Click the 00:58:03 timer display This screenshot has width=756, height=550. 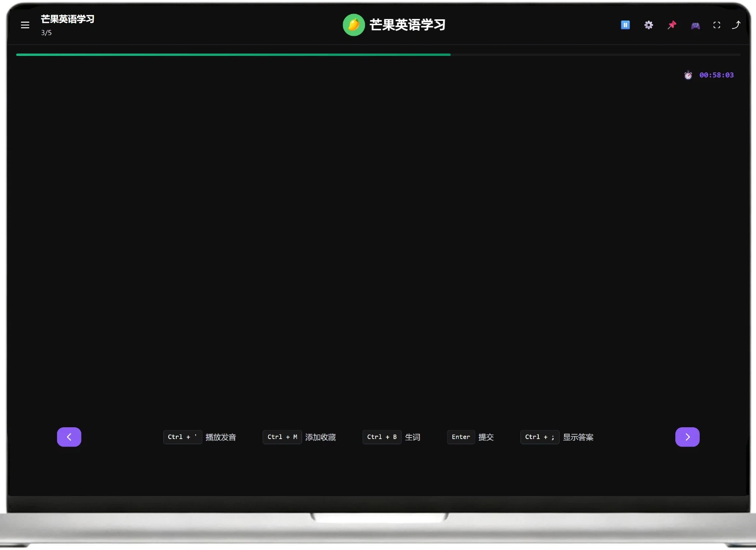coord(716,75)
